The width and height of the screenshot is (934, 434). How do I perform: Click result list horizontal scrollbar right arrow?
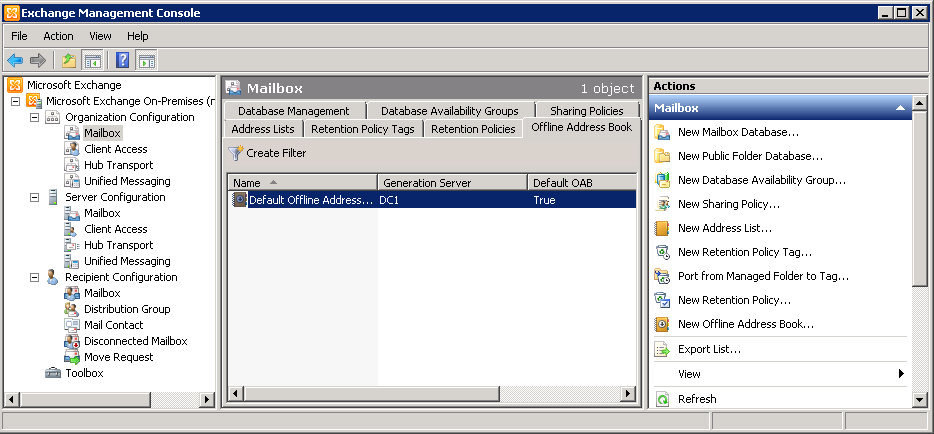(627, 394)
